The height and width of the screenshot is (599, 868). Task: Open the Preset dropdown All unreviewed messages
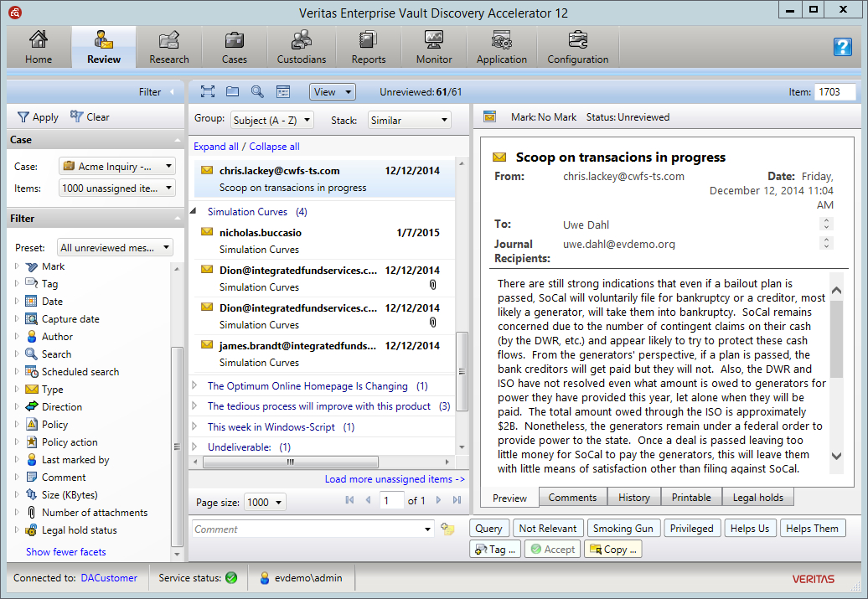point(115,247)
